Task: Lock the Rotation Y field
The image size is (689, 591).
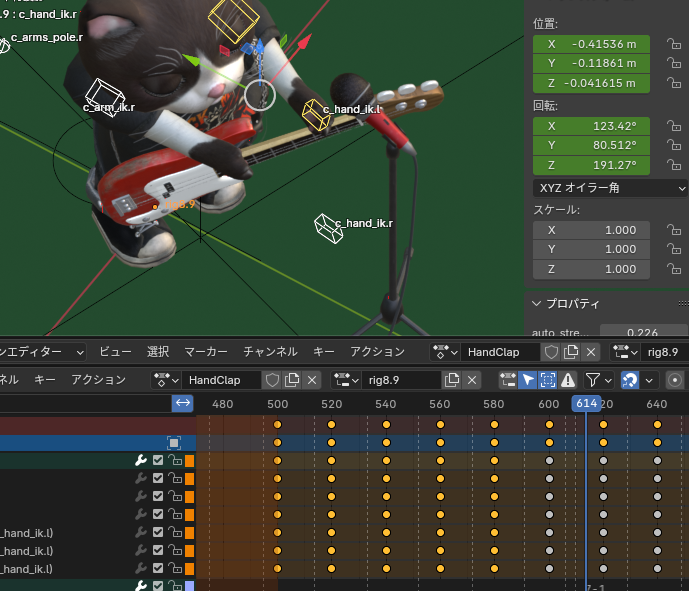Action: click(674, 145)
